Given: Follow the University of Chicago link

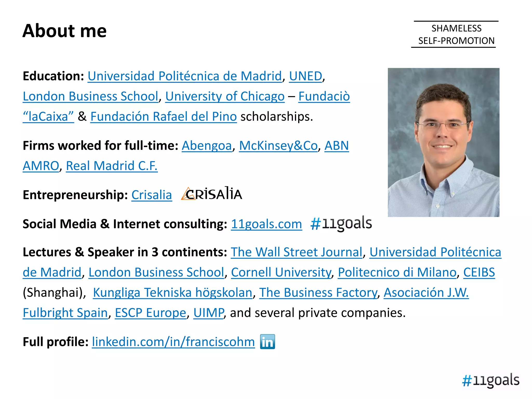Looking at the screenshot, I should 225,96.
